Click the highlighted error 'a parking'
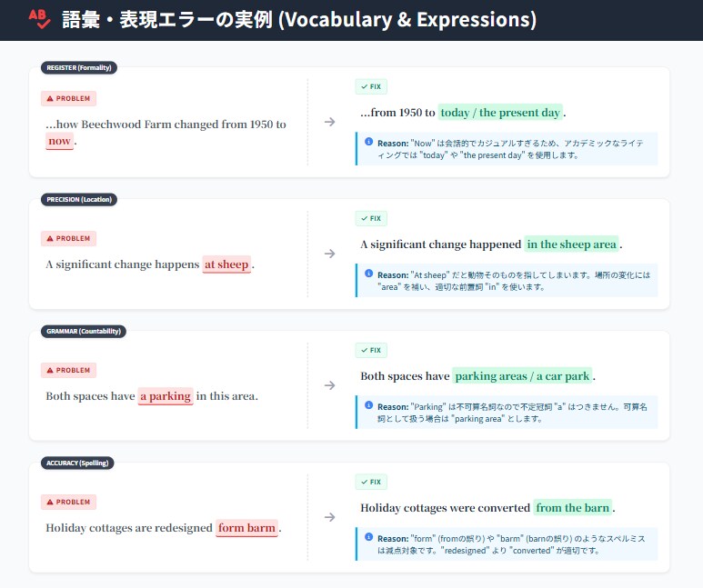Viewport: 703px width, 588px height. point(166,396)
